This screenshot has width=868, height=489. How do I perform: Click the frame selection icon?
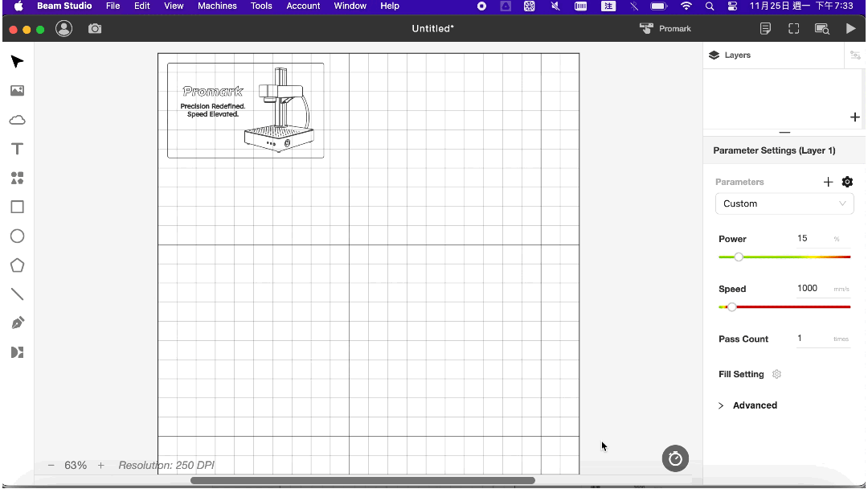[x=794, y=28]
